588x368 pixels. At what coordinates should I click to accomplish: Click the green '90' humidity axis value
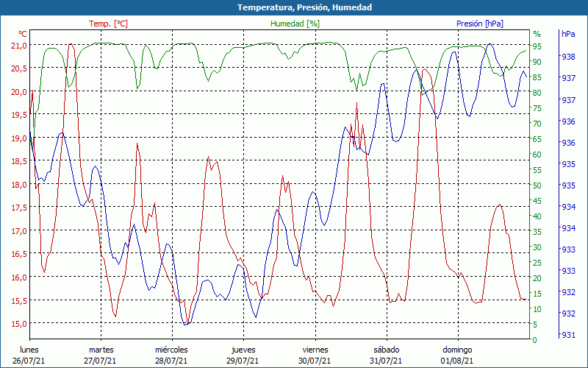click(537, 62)
